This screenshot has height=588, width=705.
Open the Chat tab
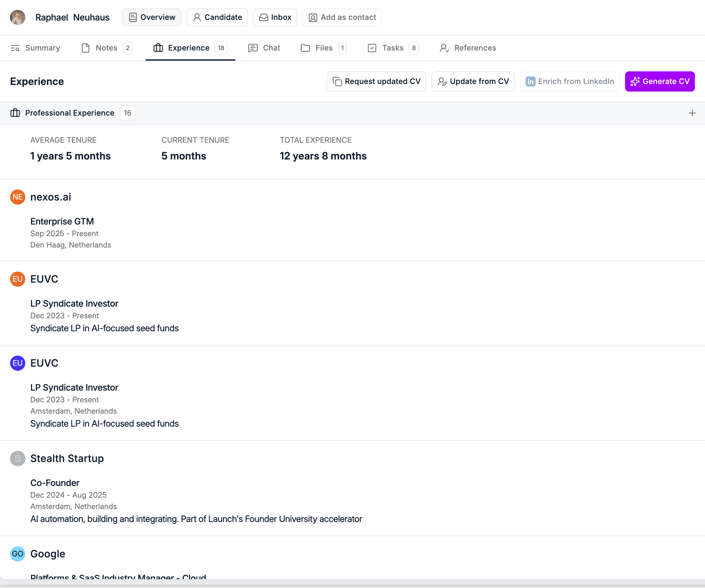click(x=264, y=48)
